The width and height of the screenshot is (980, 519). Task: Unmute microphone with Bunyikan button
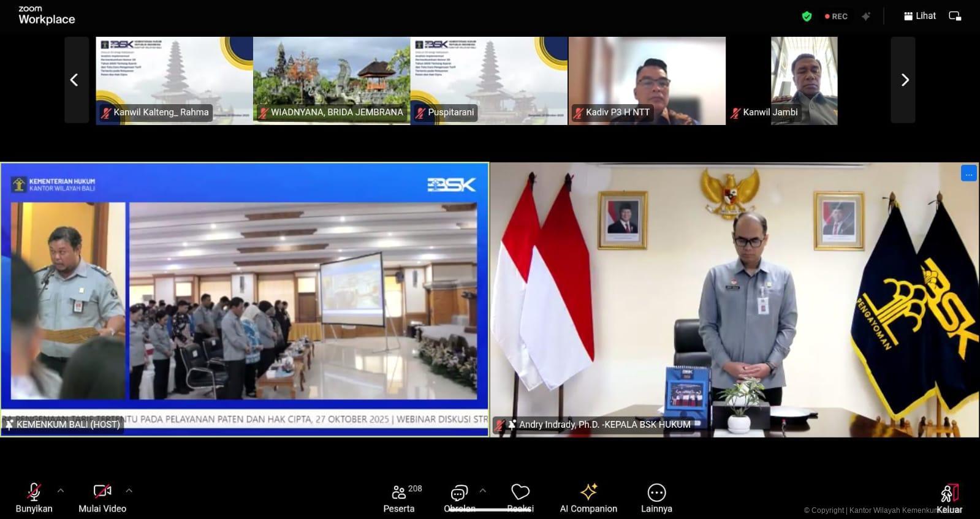[x=34, y=498]
